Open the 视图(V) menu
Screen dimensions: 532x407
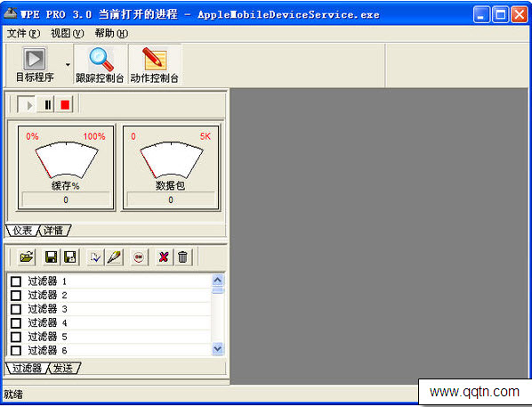tap(67, 33)
